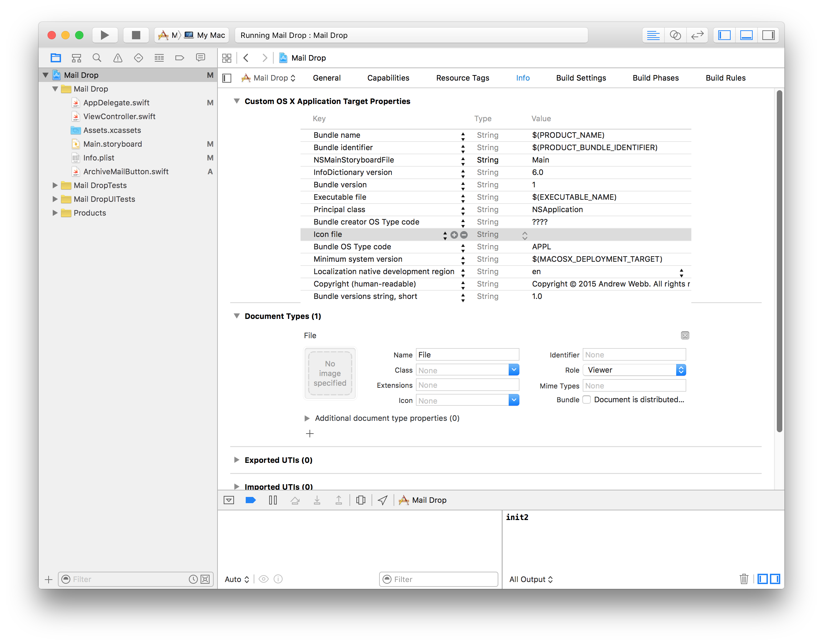Toggle the Utilities pane visibility
Screen dimensions: 823x644
(768, 35)
